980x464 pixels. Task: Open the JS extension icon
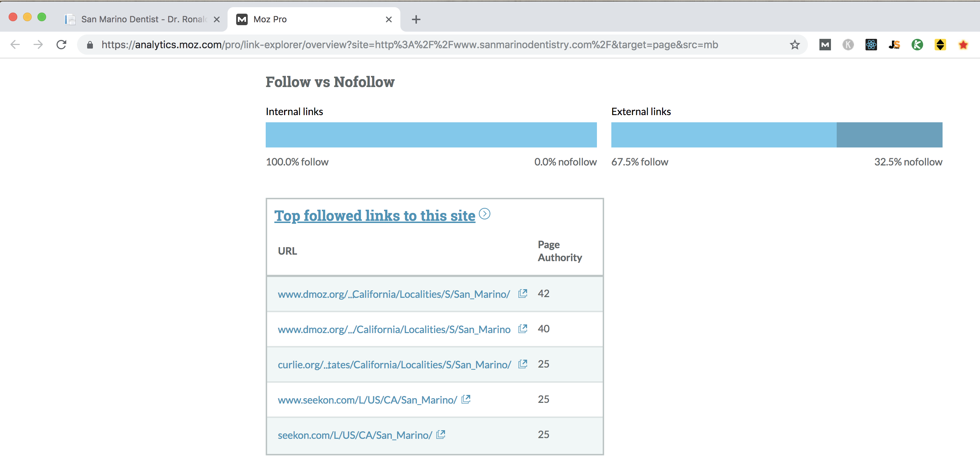tap(894, 45)
